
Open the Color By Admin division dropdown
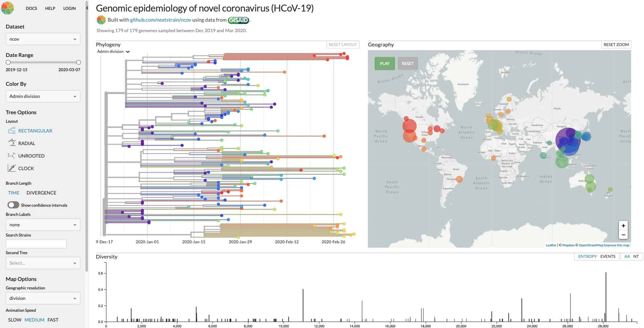[43, 96]
